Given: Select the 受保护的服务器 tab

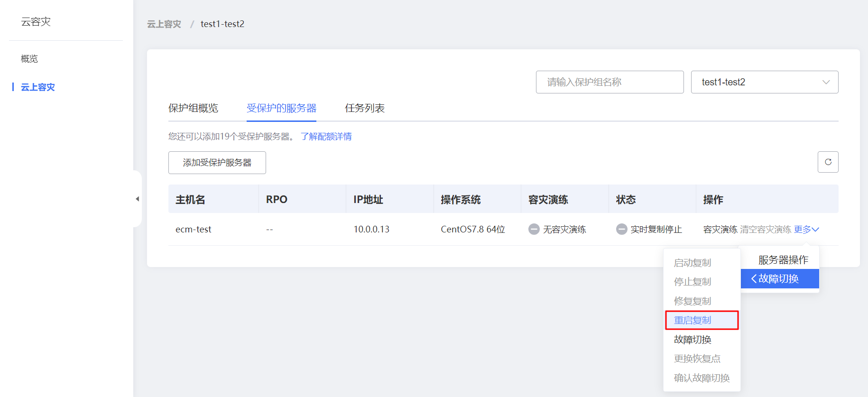Looking at the screenshot, I should tap(281, 108).
